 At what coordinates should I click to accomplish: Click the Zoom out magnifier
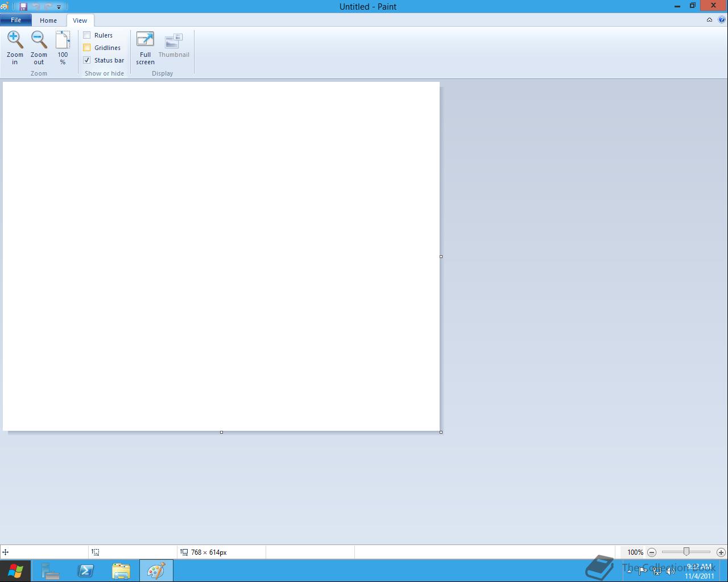click(39, 48)
